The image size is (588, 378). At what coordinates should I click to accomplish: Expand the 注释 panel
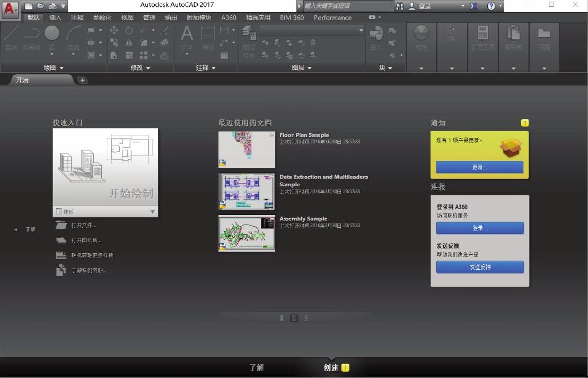tap(206, 67)
